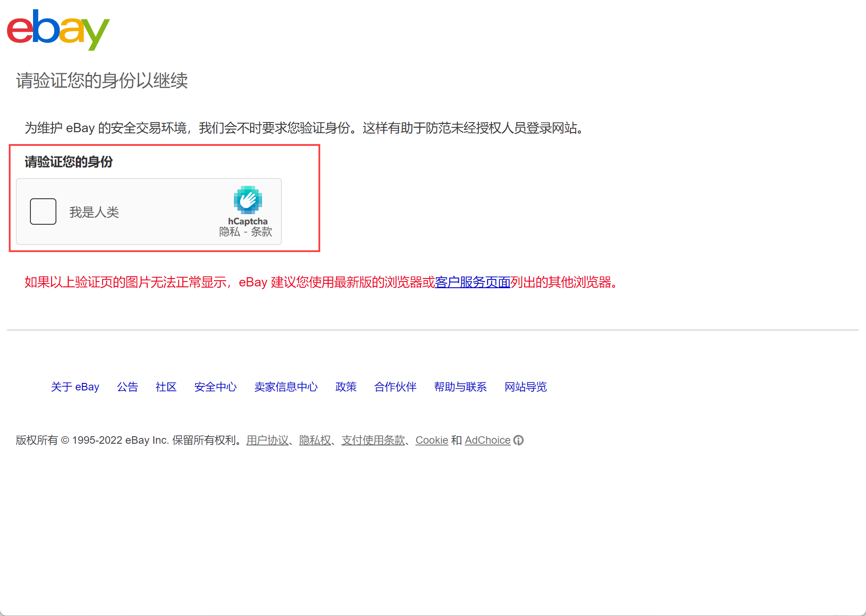
Task: Open hCaptcha 隐私 privacy link
Action: coord(229,232)
